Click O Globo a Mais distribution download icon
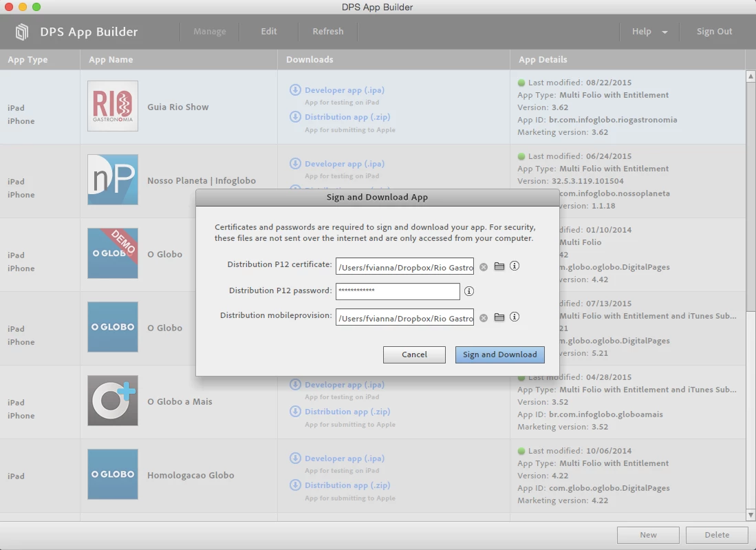Screen dimensions: 756x550 [x=295, y=412]
